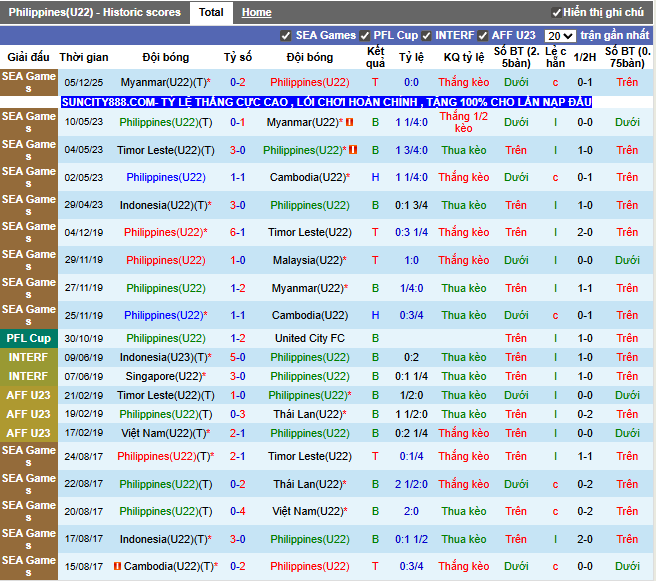
Task: Switch to the Home tab
Action: [x=256, y=13]
